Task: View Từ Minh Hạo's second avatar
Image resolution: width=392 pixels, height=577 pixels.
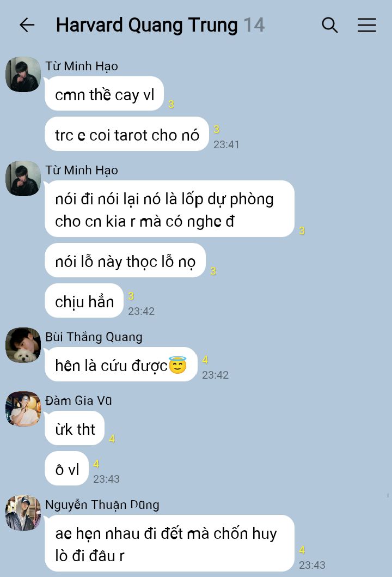Action: (x=23, y=178)
